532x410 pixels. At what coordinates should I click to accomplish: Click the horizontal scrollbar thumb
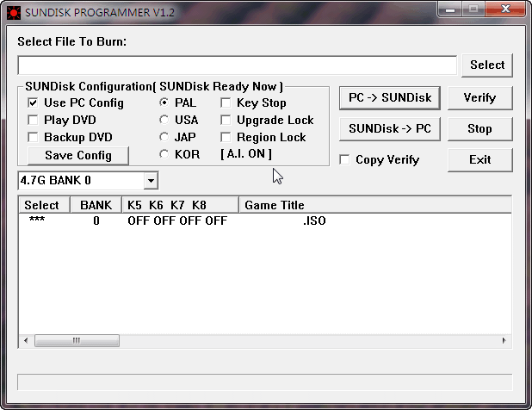click(x=77, y=340)
